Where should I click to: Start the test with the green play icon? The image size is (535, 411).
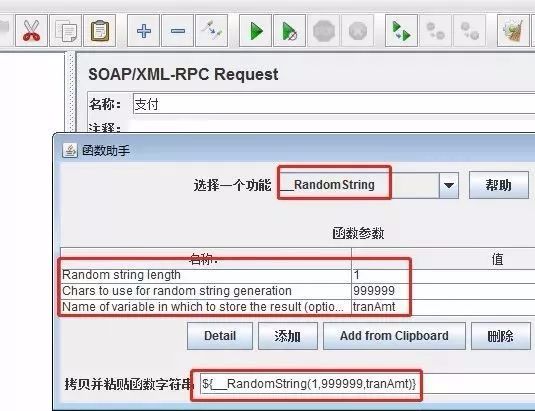256,31
